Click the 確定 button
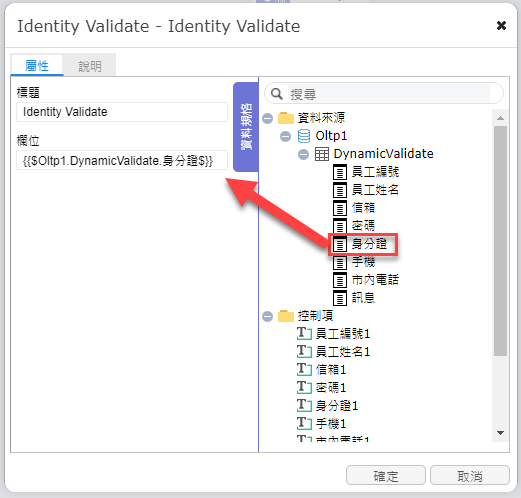Viewport: 521px width, 498px height. click(x=386, y=476)
